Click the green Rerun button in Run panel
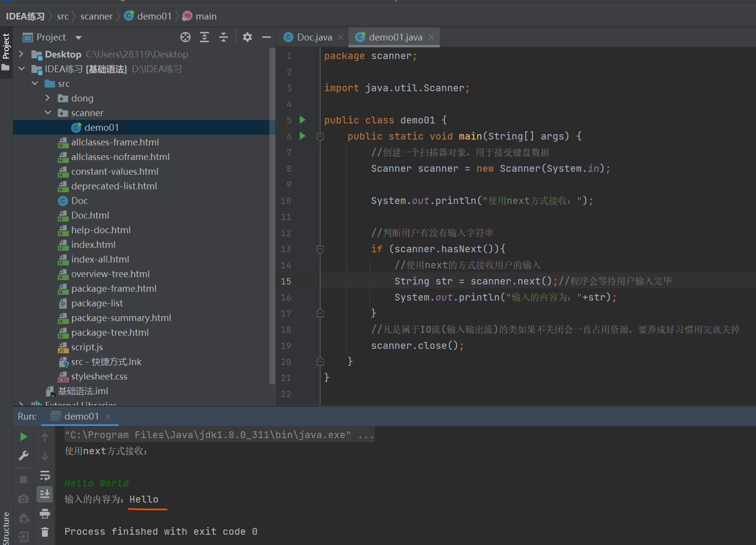This screenshot has height=545, width=756. tap(23, 437)
